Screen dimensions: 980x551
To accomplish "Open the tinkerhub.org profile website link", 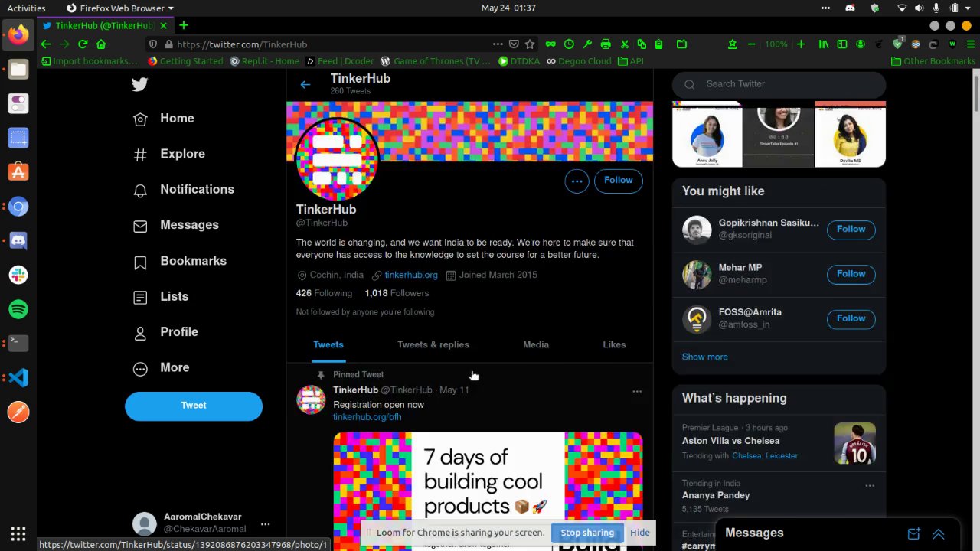I will point(411,275).
